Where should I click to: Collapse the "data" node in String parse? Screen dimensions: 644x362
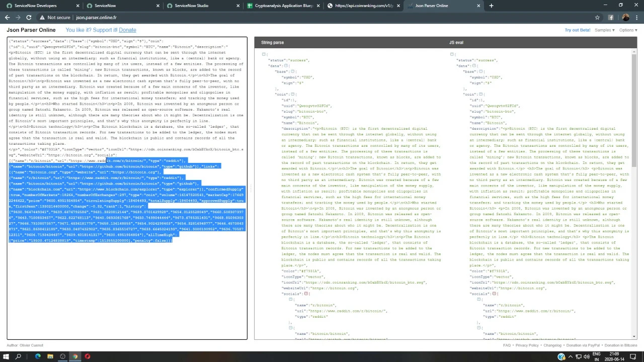[286, 66]
